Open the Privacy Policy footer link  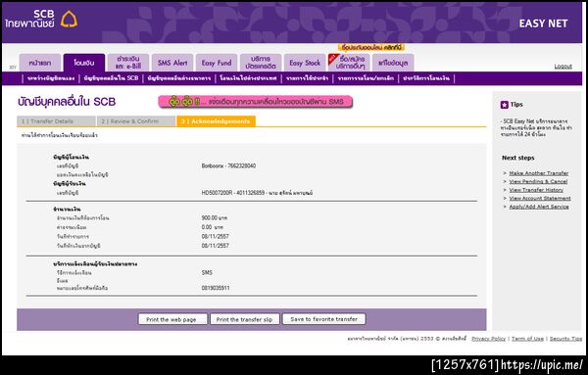(488, 339)
